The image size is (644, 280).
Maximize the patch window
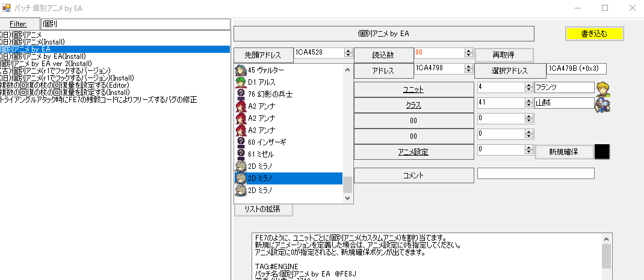point(604,8)
